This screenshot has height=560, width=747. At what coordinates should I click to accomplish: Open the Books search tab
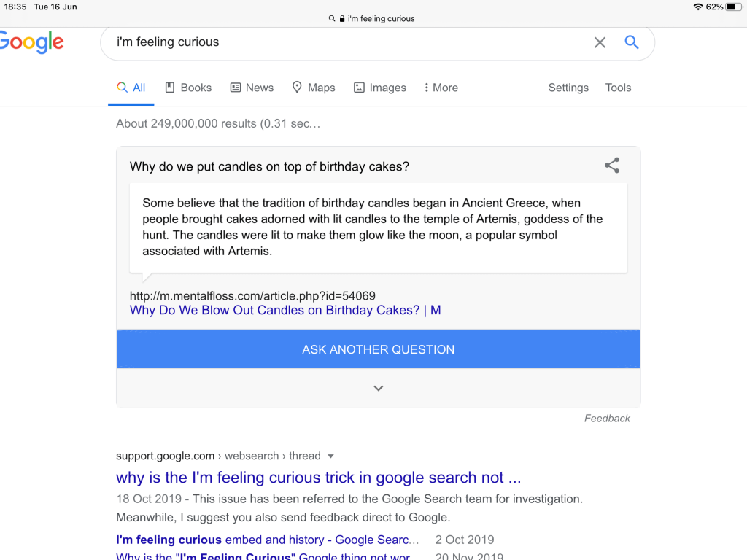point(188,87)
